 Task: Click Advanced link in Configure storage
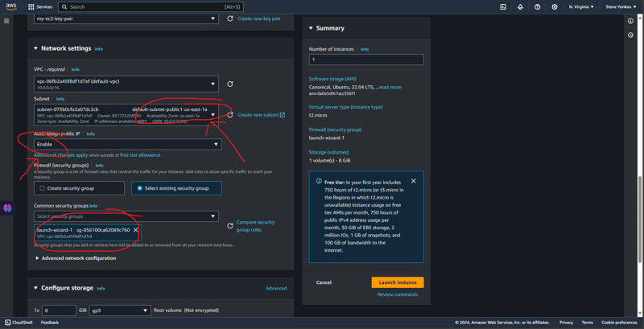point(276,289)
